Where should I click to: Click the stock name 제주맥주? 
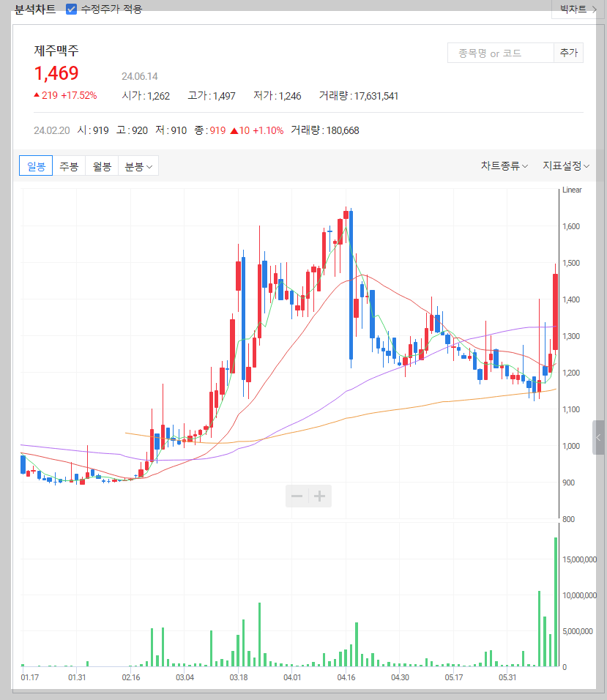click(x=56, y=50)
